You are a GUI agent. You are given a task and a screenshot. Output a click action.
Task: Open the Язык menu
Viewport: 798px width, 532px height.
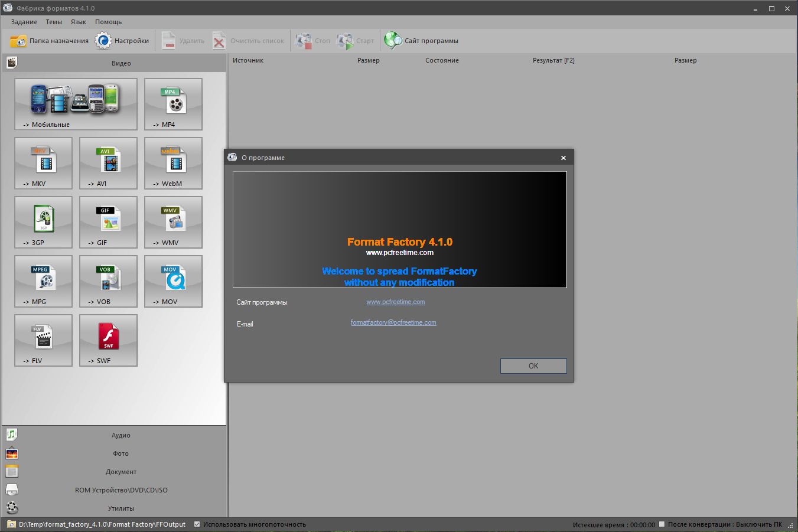[x=79, y=22]
